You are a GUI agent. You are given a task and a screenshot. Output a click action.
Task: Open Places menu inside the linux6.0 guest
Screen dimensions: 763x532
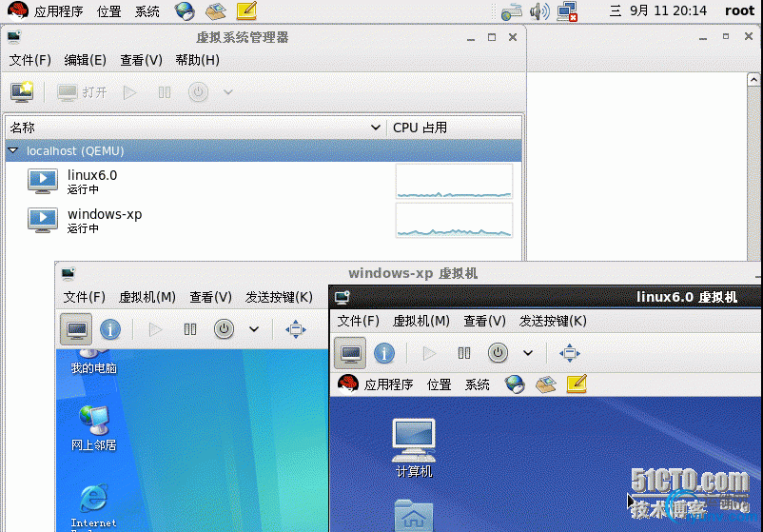click(x=439, y=384)
